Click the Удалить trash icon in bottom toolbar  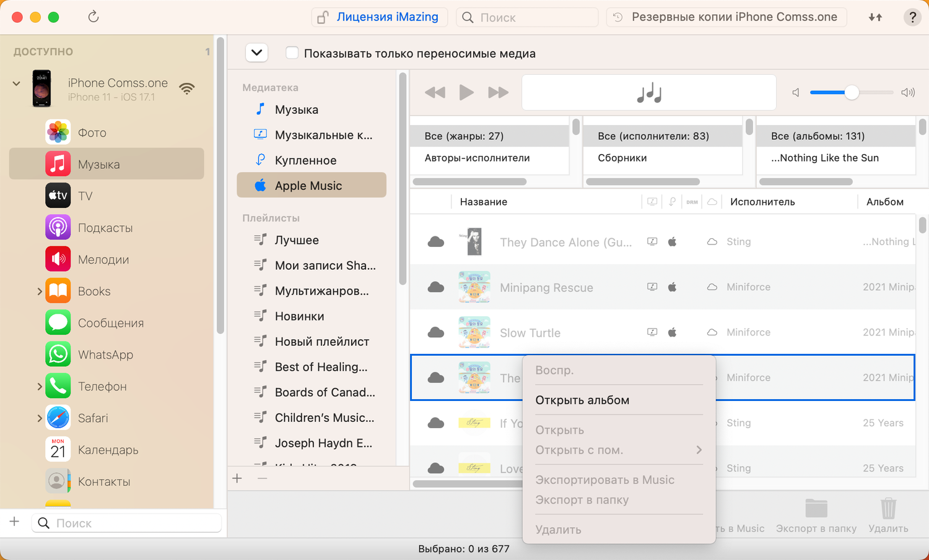coord(888,509)
